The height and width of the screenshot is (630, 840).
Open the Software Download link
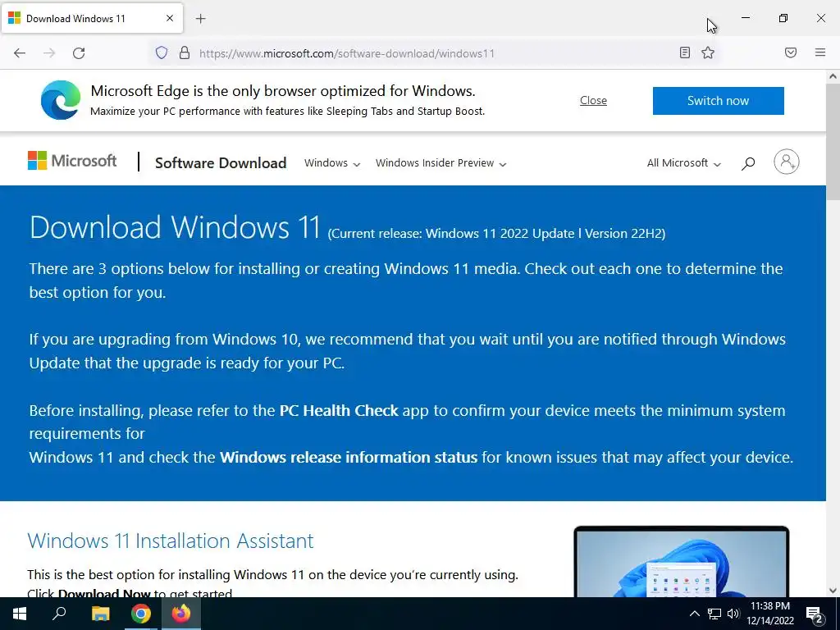coord(221,163)
